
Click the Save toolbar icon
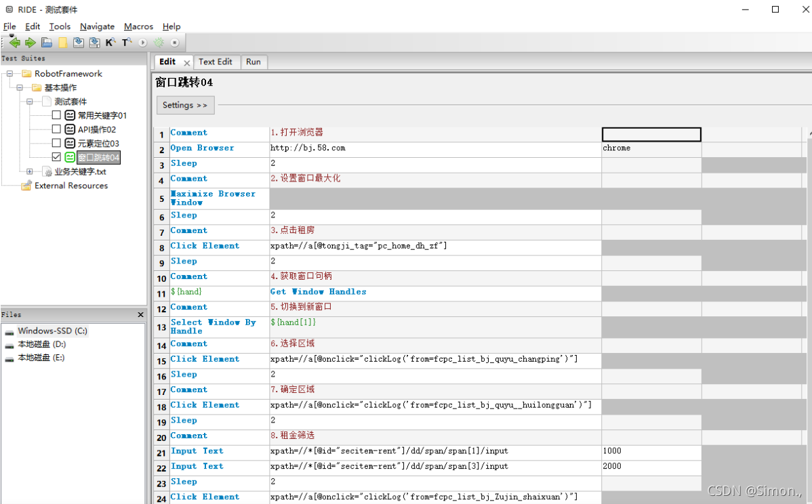point(78,43)
